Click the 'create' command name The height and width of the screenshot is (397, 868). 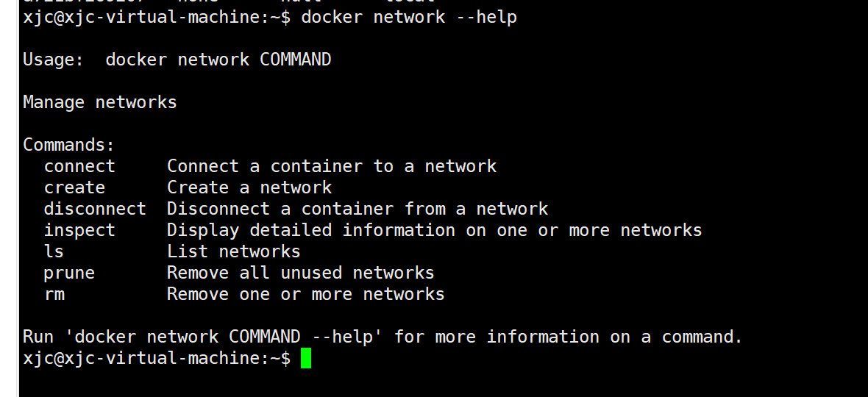coord(74,187)
